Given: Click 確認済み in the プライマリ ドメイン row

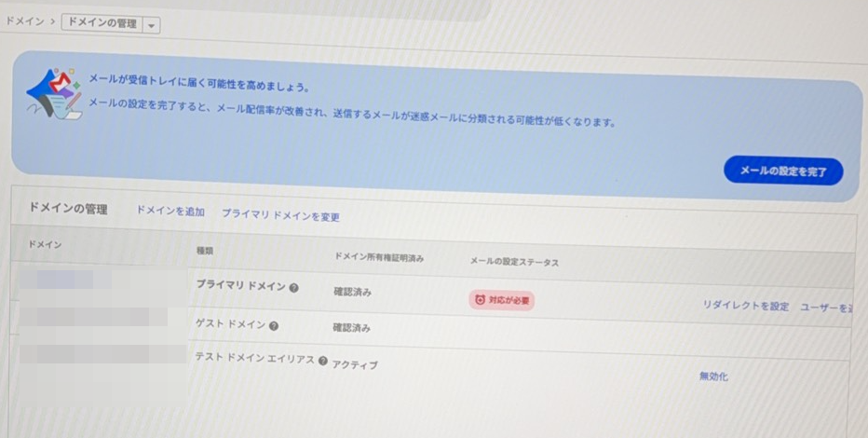Looking at the screenshot, I should pyautogui.click(x=352, y=292).
